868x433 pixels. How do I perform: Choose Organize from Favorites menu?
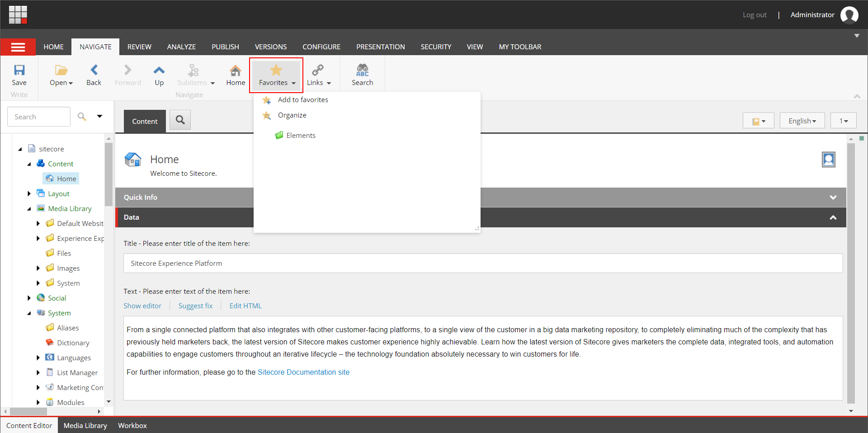pyautogui.click(x=292, y=115)
